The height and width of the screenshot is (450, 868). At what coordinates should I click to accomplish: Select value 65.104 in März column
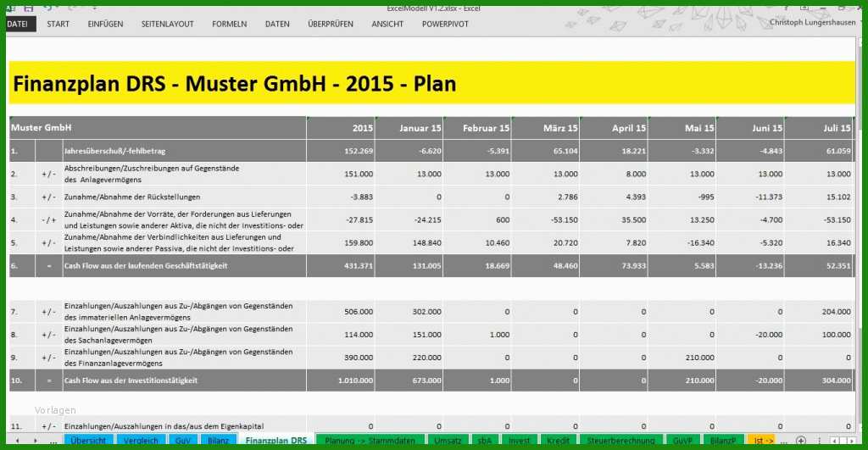tap(545, 151)
